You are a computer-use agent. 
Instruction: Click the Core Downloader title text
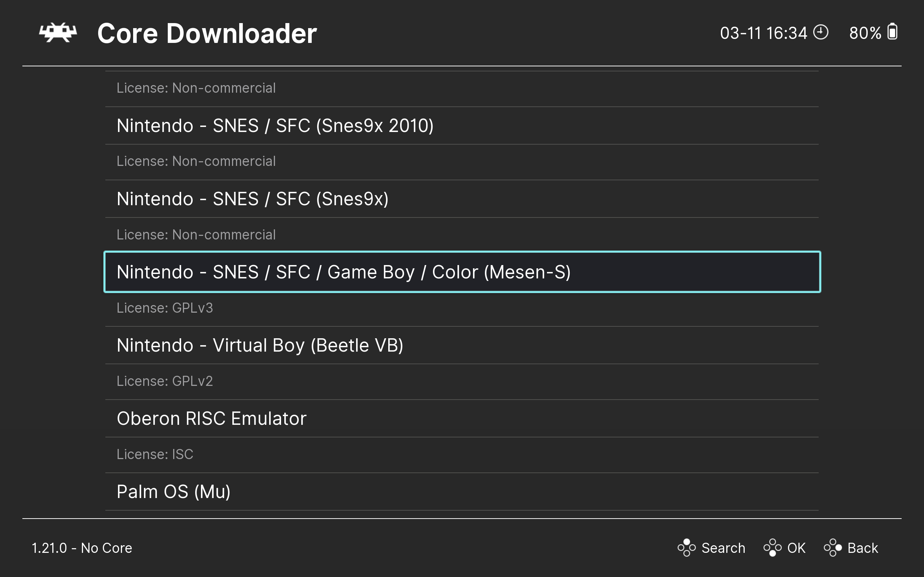tap(207, 34)
